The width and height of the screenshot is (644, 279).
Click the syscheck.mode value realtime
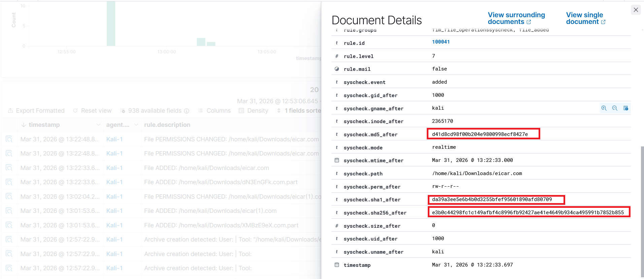(x=444, y=147)
